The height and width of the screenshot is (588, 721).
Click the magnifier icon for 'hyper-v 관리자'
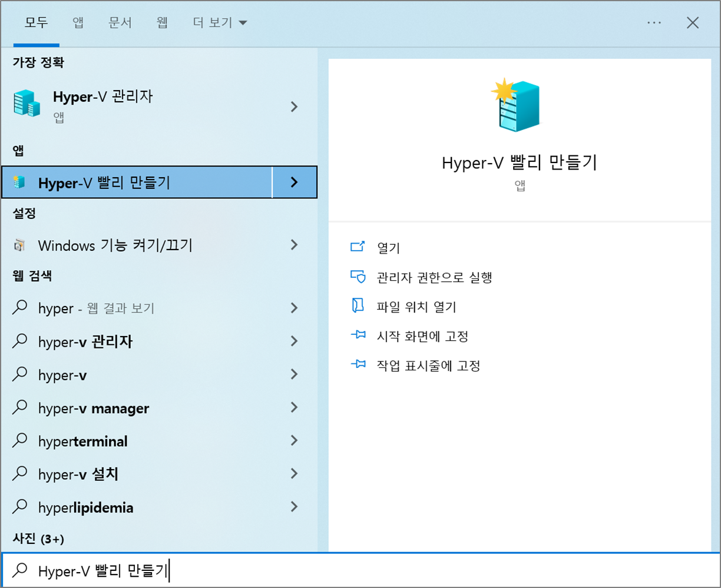[20, 340]
